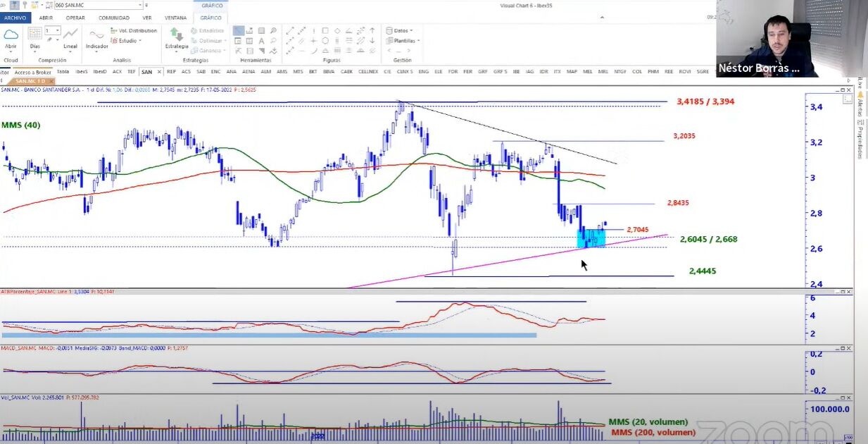Switch to the ITX chart tab
Image resolution: width=868 pixels, height=444 pixels.
558,72
